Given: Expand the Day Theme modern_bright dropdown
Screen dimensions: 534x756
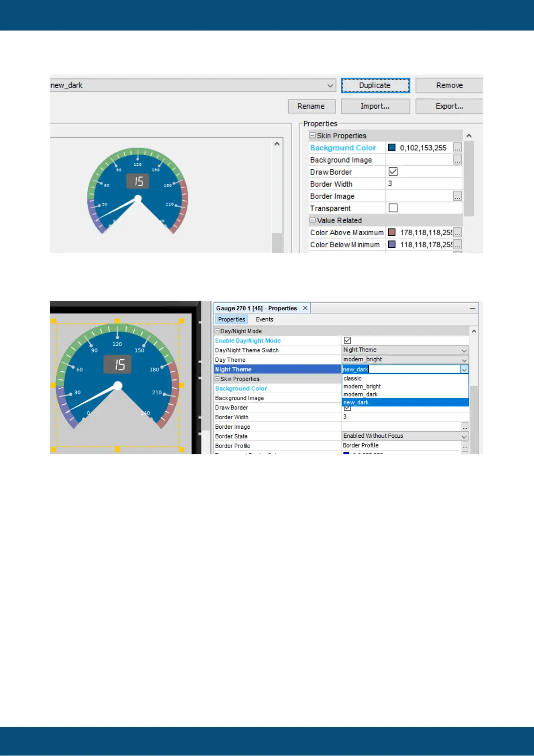Looking at the screenshot, I should (464, 360).
